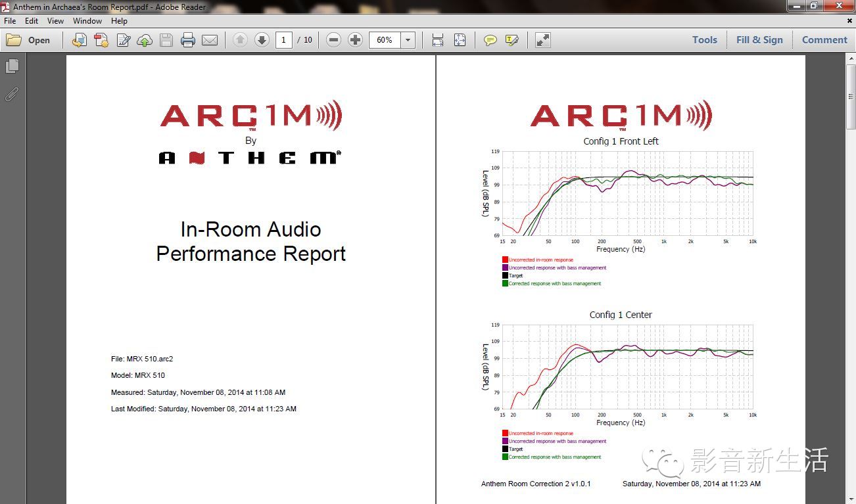The height and width of the screenshot is (504, 856).
Task: Open the Edit menu
Action: [x=32, y=21]
